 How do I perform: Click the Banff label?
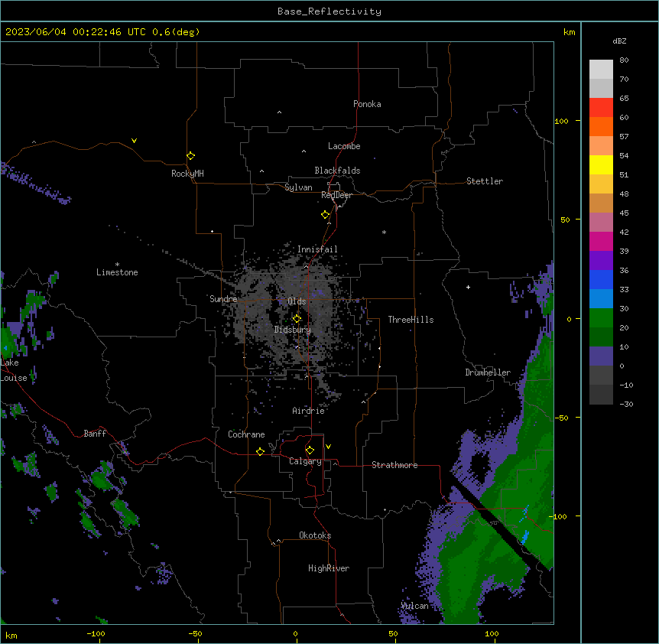point(95,434)
